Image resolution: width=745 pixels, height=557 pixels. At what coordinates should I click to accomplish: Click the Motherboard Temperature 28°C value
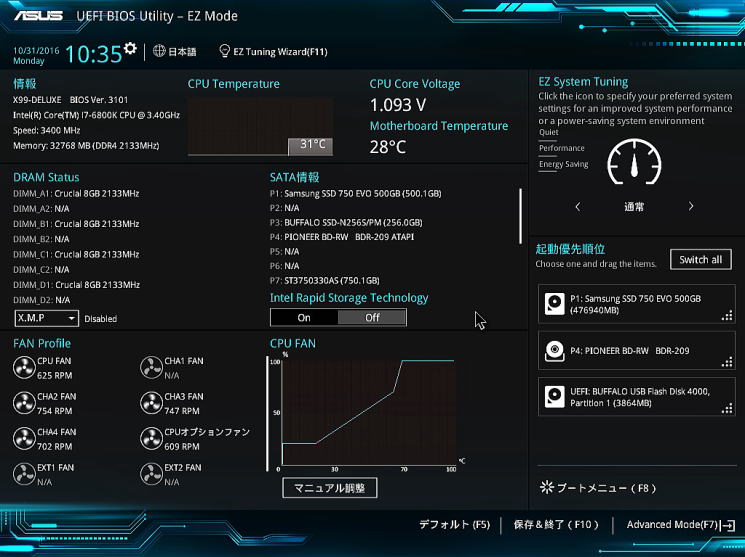point(388,147)
